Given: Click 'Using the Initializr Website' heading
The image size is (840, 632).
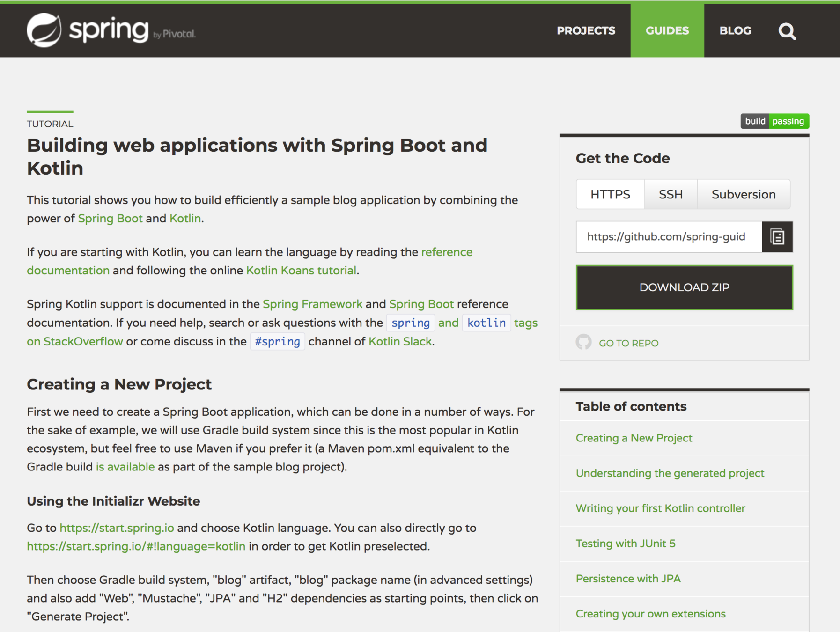Looking at the screenshot, I should (x=113, y=501).
